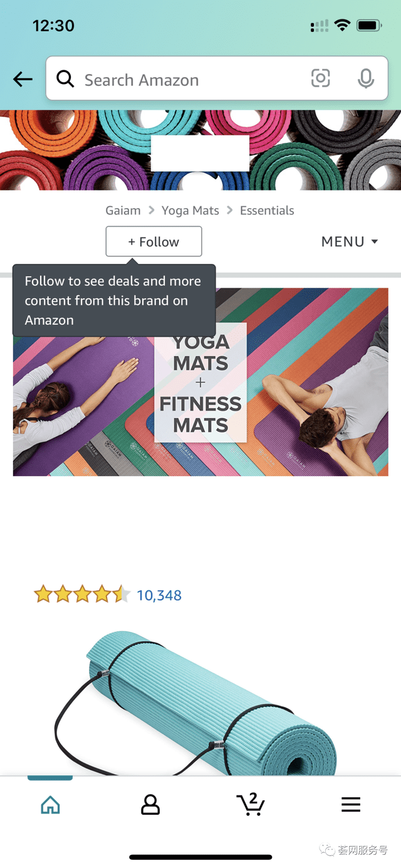
Task: Open the camera lens scan icon
Action: (x=320, y=78)
